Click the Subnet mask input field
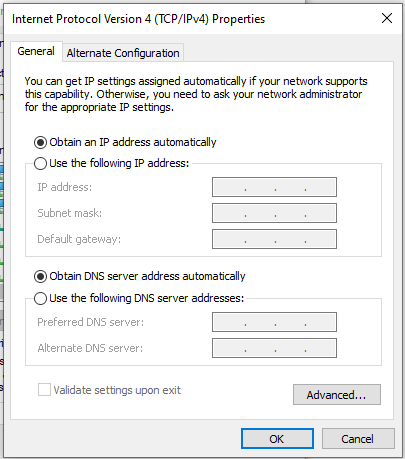The height and width of the screenshot is (459, 405). click(x=274, y=213)
